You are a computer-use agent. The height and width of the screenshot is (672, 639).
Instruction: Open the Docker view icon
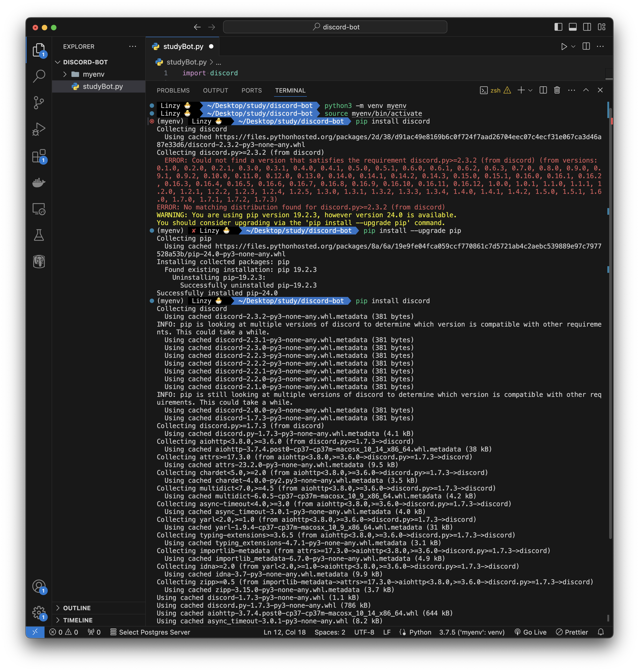[39, 182]
